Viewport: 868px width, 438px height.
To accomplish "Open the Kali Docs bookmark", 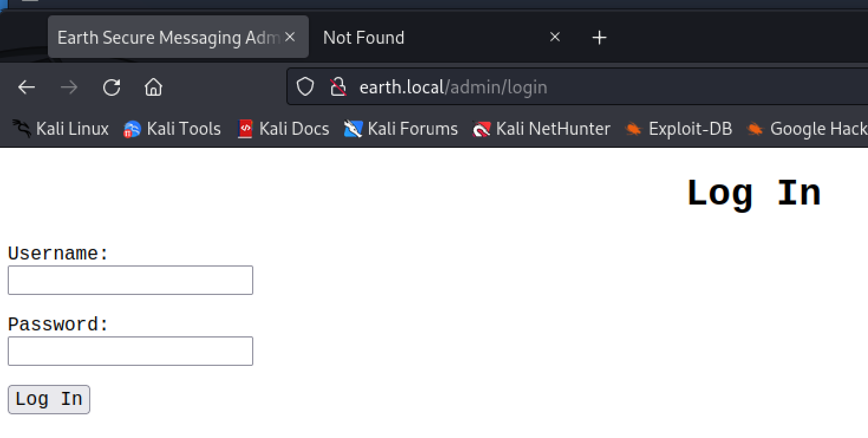I will click(283, 129).
